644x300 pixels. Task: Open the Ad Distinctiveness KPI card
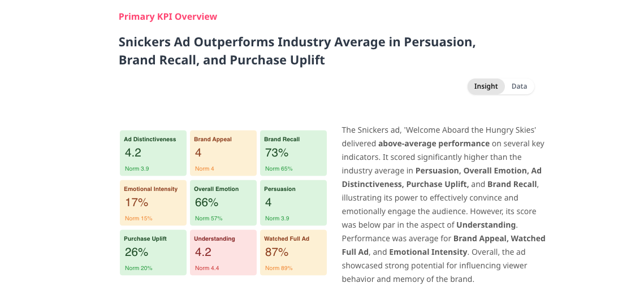pyautogui.click(x=153, y=153)
